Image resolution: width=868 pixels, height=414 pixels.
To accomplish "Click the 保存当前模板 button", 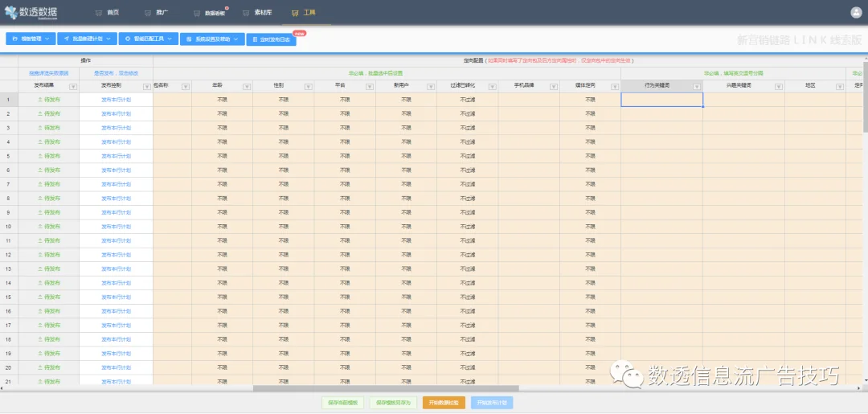I will (x=343, y=403).
